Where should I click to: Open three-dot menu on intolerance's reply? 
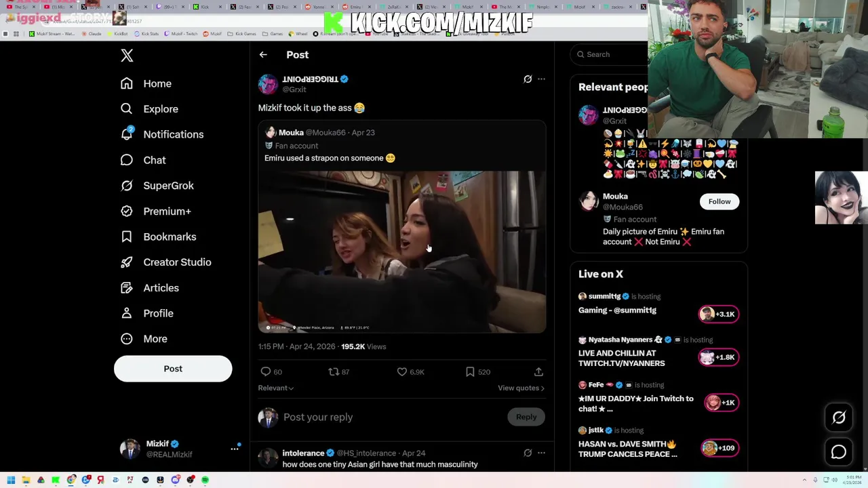click(541, 453)
